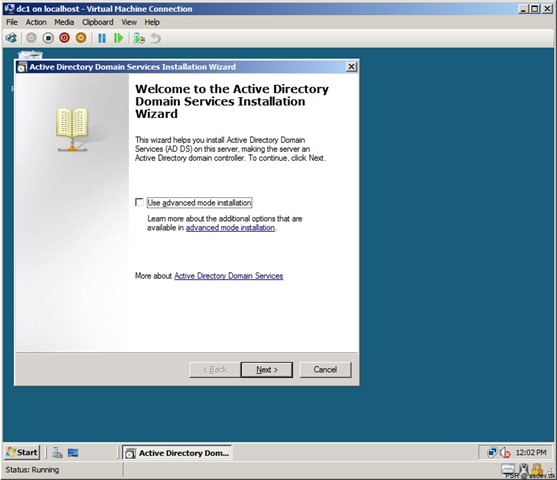The width and height of the screenshot is (557, 480).
Task: Click the open book wizard graphic
Action: pyautogui.click(x=72, y=130)
